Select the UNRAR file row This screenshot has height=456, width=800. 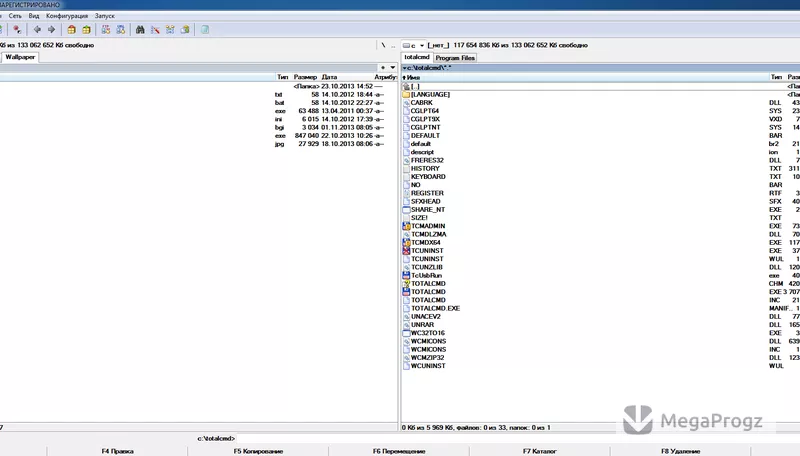pos(601,325)
